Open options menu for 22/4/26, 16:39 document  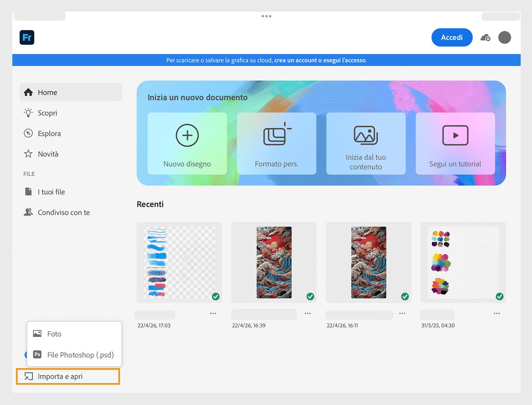pyautogui.click(x=308, y=313)
